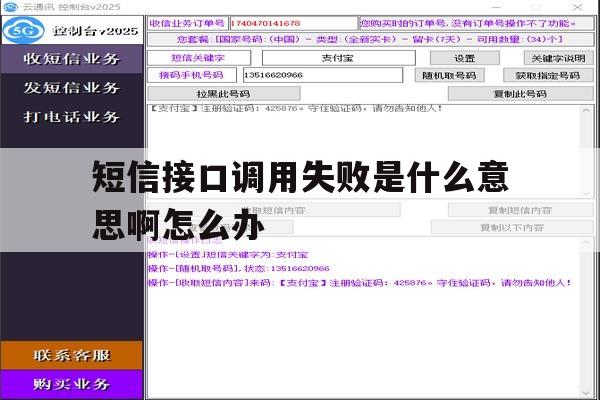Focus the 收信业务订单号 input field

click(x=293, y=23)
